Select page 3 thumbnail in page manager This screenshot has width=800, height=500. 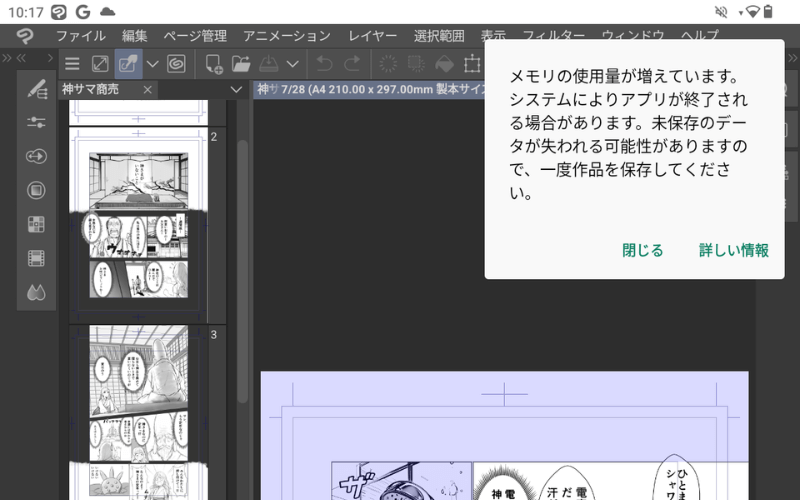coord(138,412)
